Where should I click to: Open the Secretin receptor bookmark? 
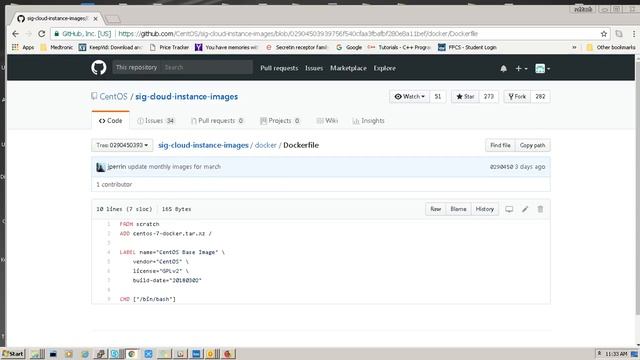297,47
